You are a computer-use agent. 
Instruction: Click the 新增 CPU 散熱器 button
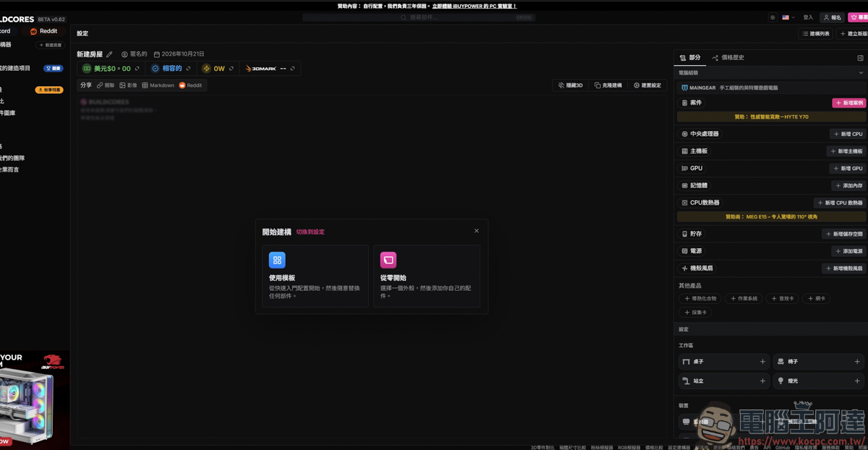click(x=840, y=203)
